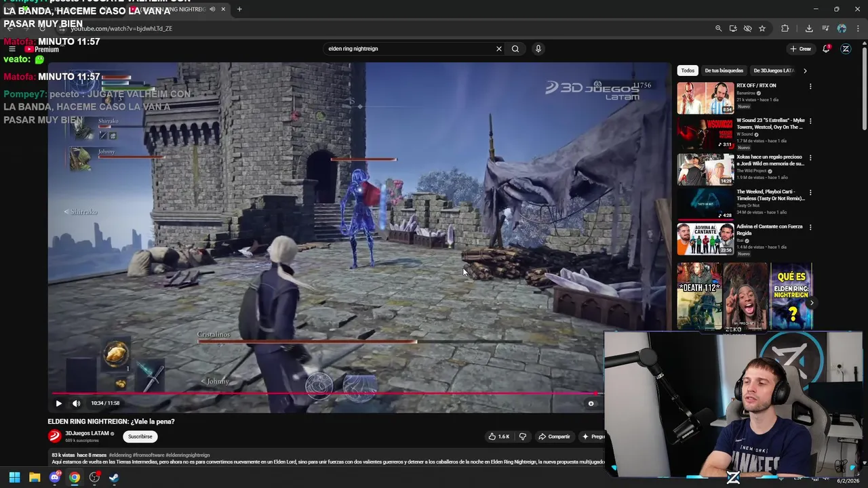868x488 pixels.
Task: Subscribe with Suscribirse button
Action: [x=140, y=436]
